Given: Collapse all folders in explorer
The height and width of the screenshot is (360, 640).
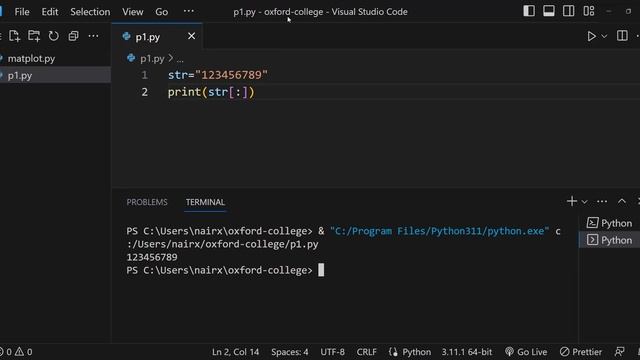Looking at the screenshot, I should point(73,36).
